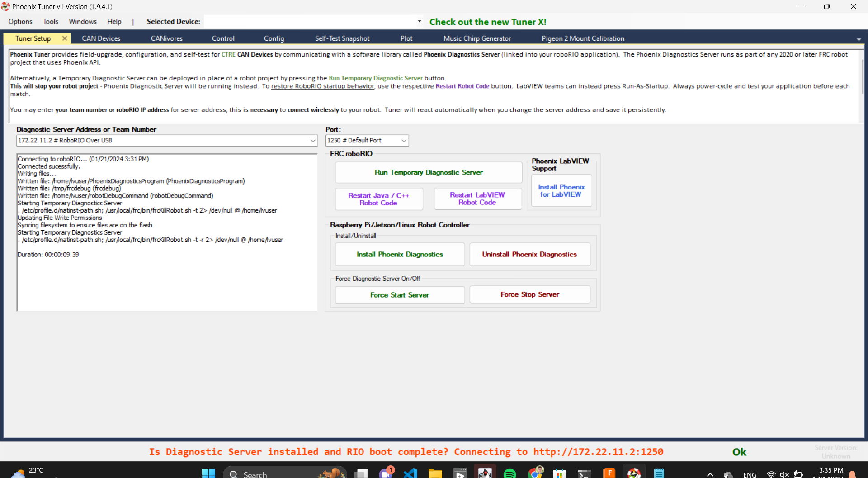This screenshot has height=478, width=868.
Task: Click the 'restore RoboRIO startup behavior' underlined text
Action: click(x=322, y=86)
